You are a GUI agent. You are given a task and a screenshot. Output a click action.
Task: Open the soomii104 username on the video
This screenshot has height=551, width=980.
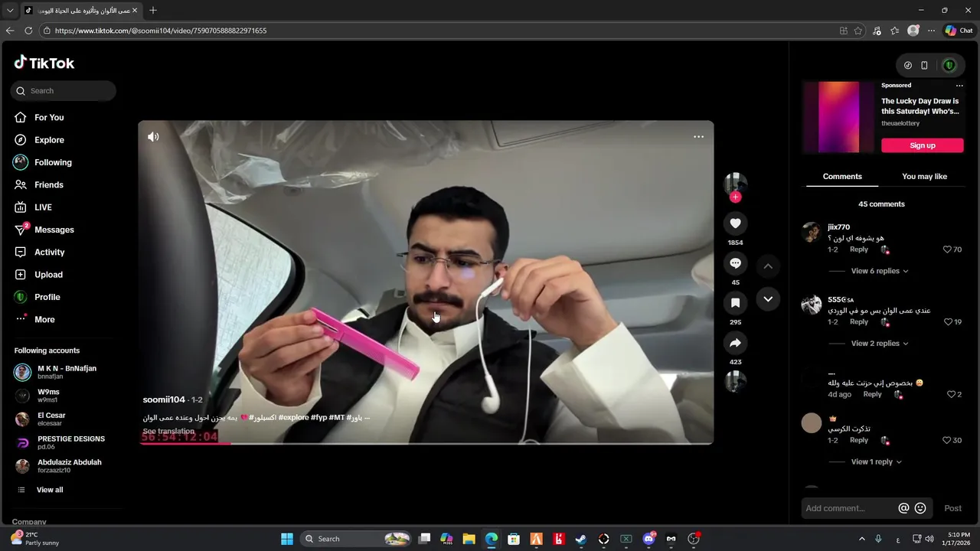164,399
